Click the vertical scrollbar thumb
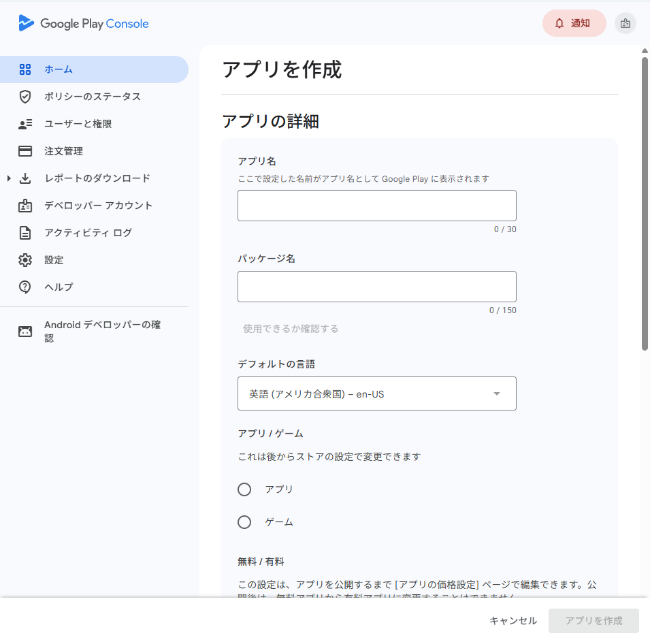Viewport: 650px width, 644px height. (645, 204)
